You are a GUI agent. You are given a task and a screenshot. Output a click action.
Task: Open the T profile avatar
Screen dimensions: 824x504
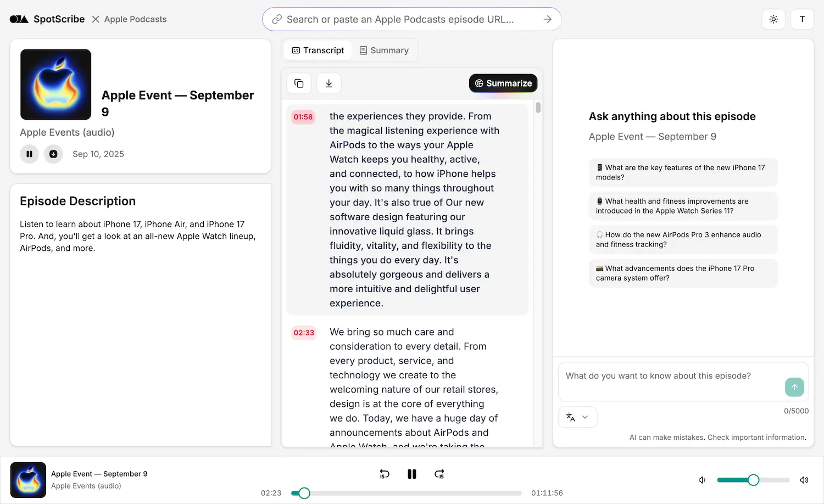pyautogui.click(x=802, y=19)
